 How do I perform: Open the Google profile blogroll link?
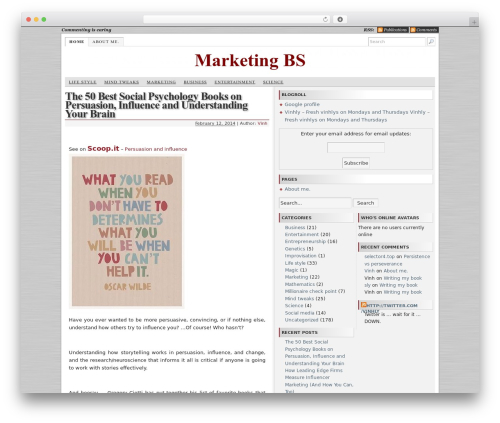pyautogui.click(x=302, y=104)
